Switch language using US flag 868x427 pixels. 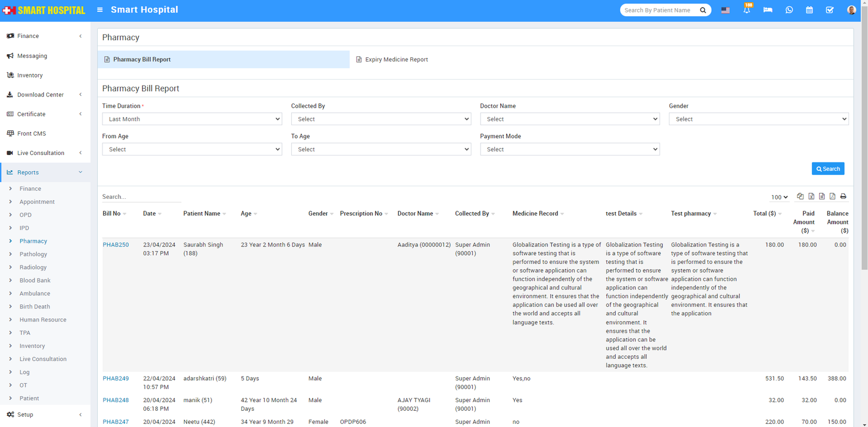(x=725, y=10)
